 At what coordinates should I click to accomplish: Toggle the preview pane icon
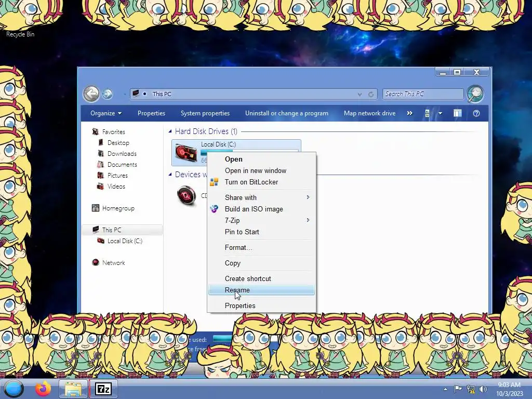pyautogui.click(x=457, y=113)
